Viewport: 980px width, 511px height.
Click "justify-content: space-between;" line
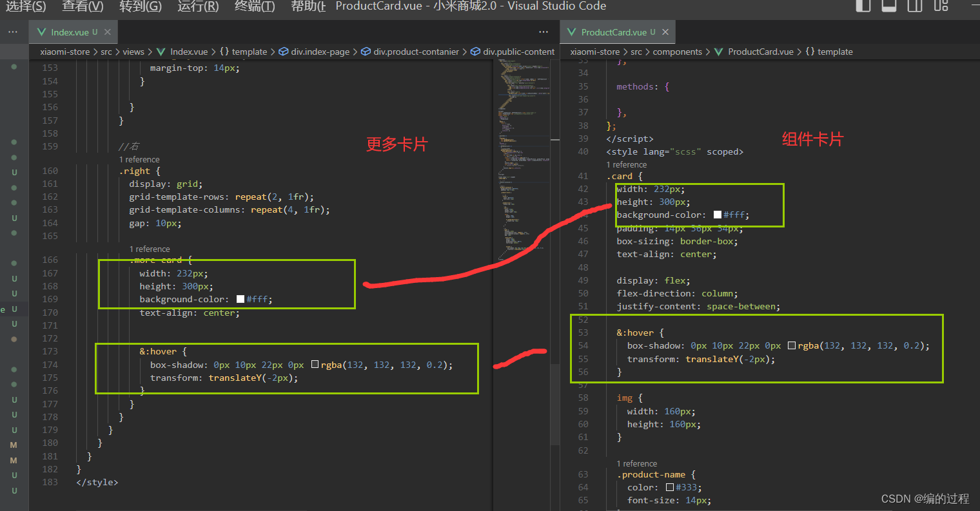tap(698, 306)
